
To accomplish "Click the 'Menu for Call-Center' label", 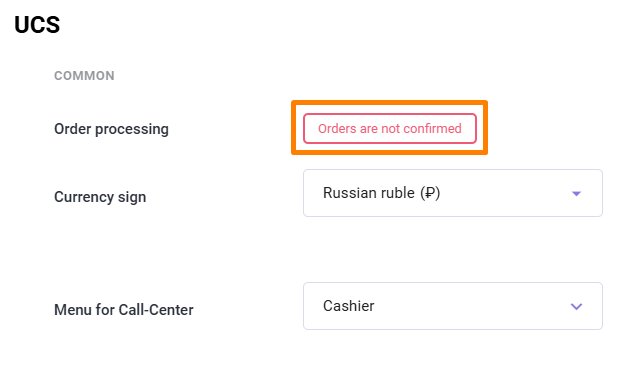I will click(124, 310).
